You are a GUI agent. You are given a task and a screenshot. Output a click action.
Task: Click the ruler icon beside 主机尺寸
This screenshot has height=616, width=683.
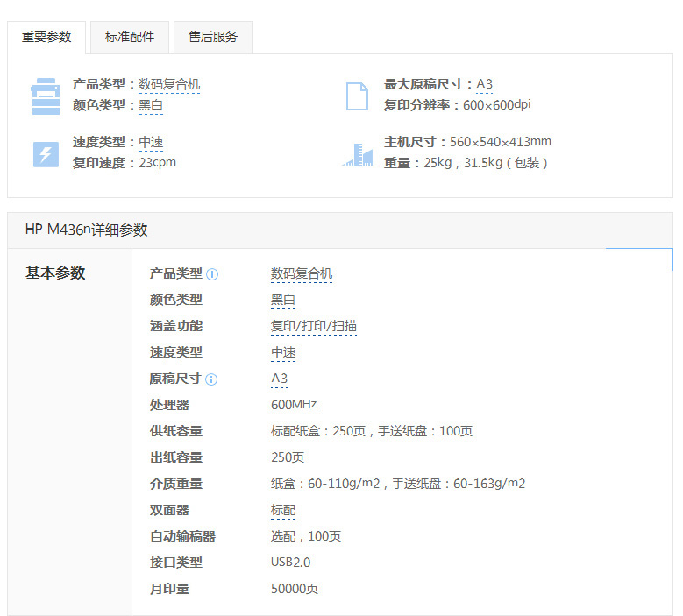(x=357, y=153)
